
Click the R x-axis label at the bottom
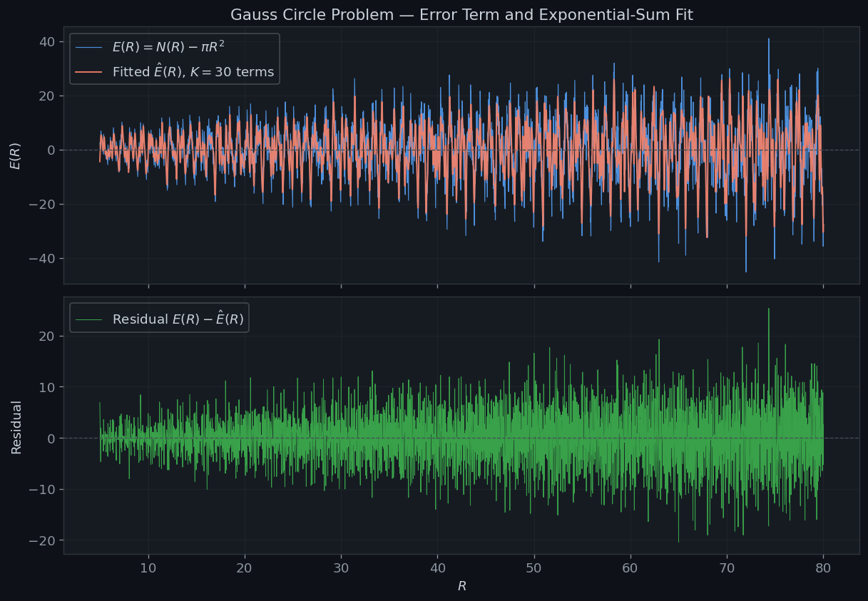click(461, 586)
